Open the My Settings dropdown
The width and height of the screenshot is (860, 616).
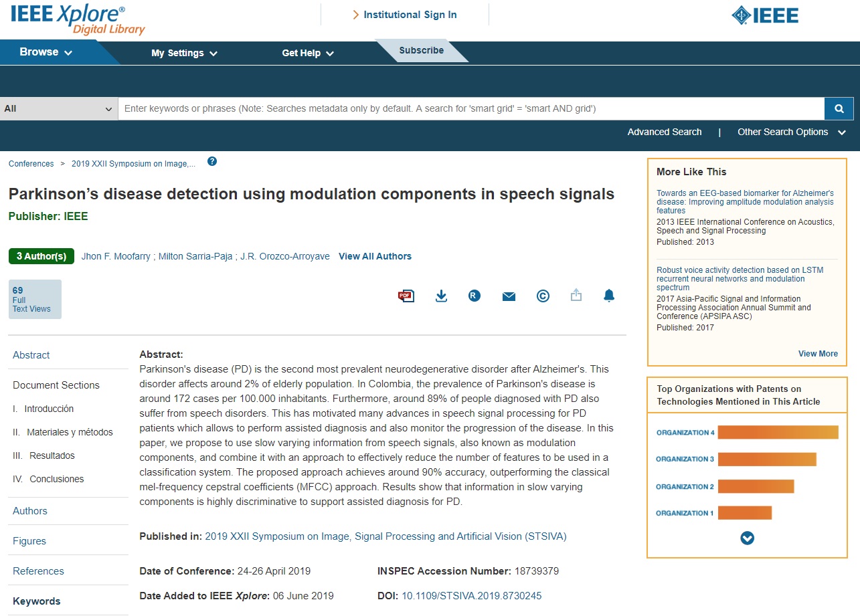[x=184, y=53]
